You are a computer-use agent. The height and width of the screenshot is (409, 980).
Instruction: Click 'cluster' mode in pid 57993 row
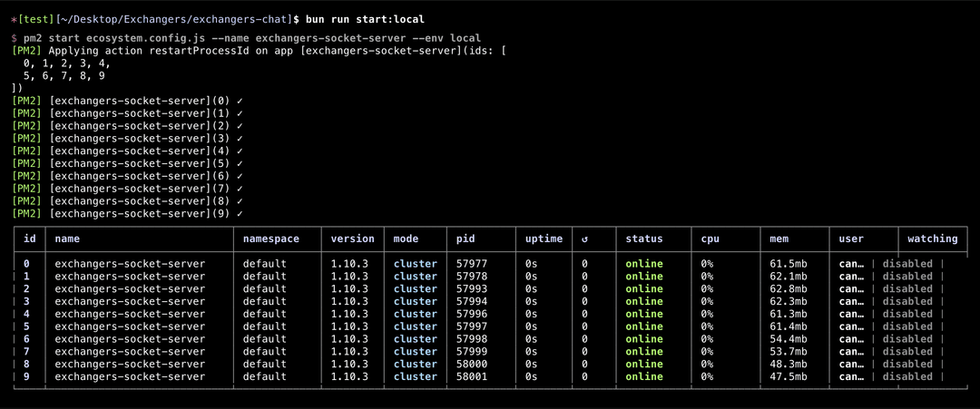pyautogui.click(x=415, y=288)
